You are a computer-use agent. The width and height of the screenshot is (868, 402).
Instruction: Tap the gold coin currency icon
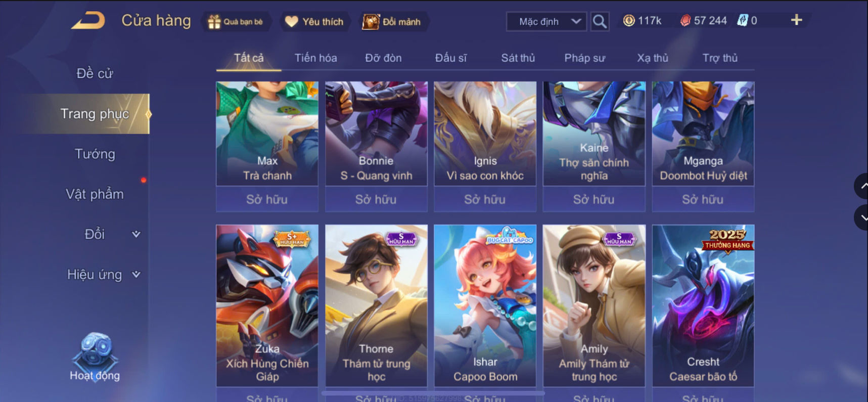pyautogui.click(x=628, y=20)
